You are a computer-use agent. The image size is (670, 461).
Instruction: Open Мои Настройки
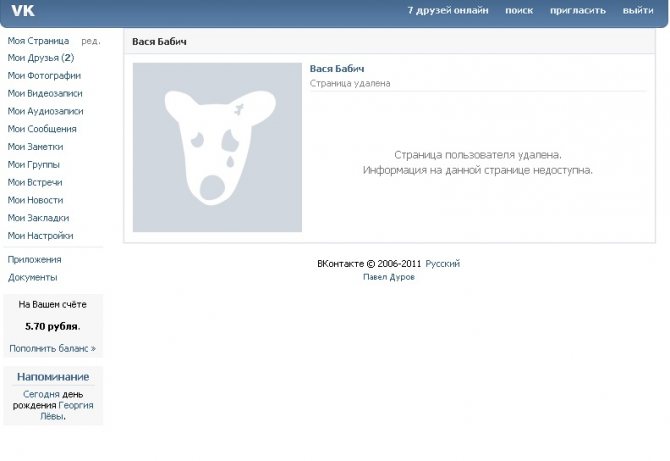coord(40,235)
